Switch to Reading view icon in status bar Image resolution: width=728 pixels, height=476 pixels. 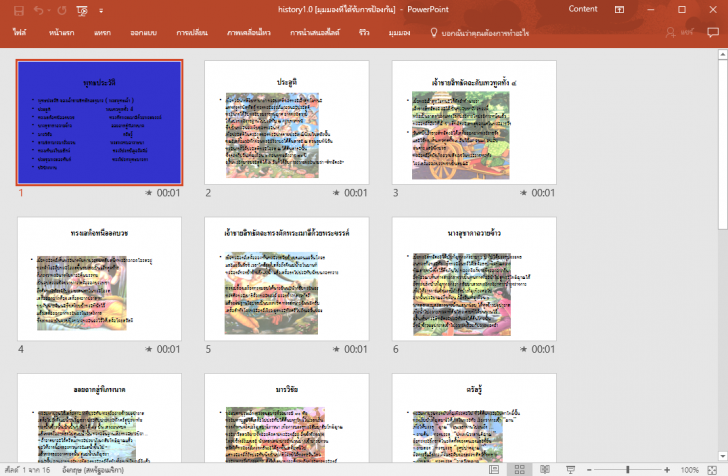[545, 470]
